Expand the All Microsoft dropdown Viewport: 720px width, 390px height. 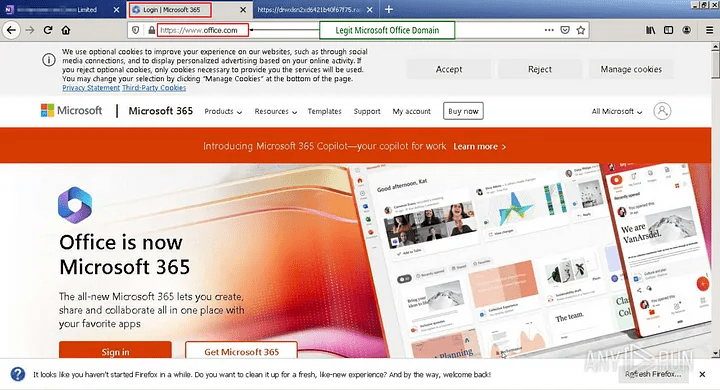[617, 112]
